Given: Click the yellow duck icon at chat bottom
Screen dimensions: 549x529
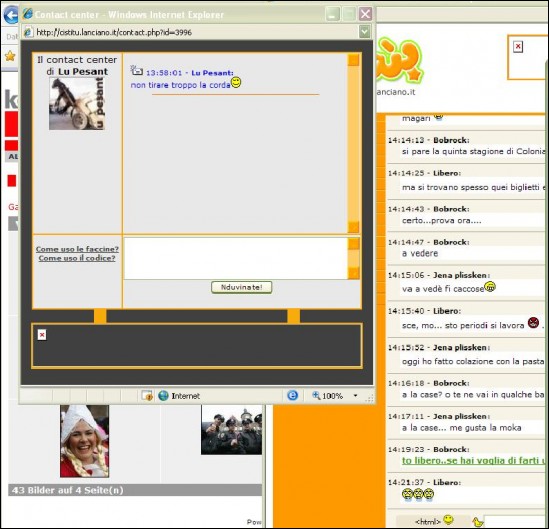Looking at the screenshot, I should [478, 522].
